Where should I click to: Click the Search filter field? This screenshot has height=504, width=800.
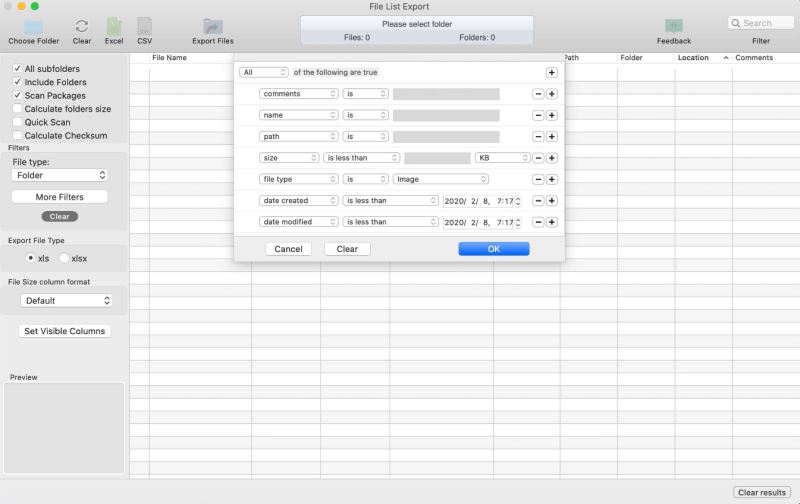click(x=760, y=23)
